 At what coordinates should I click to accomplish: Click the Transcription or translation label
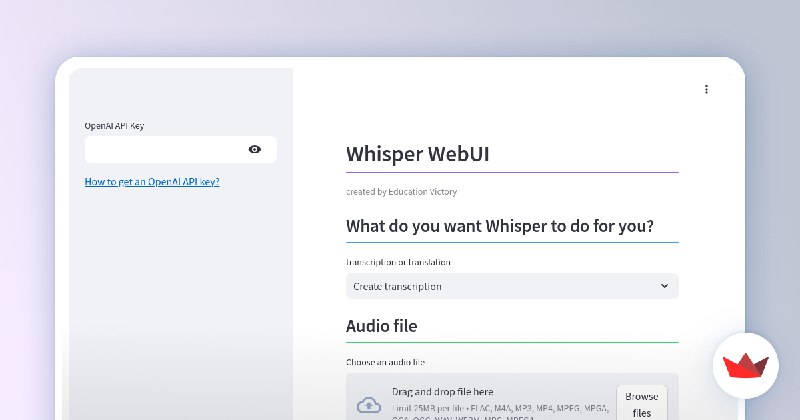pyautogui.click(x=398, y=262)
